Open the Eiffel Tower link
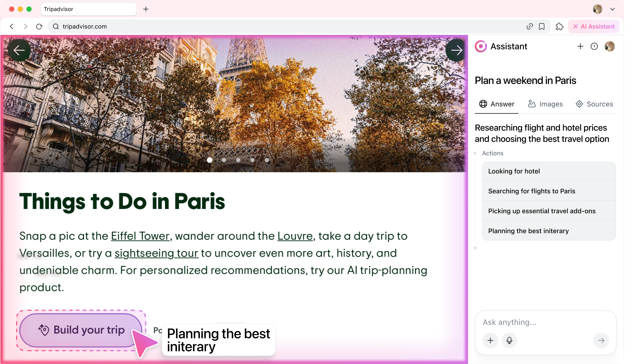641x364 pixels. 140,236
